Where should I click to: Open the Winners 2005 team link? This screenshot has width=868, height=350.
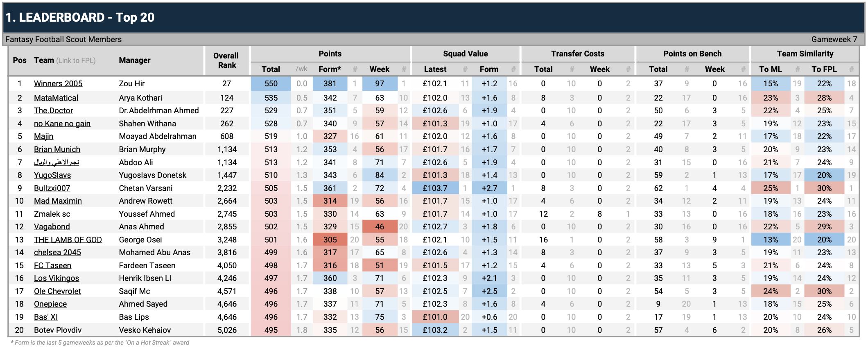point(58,84)
